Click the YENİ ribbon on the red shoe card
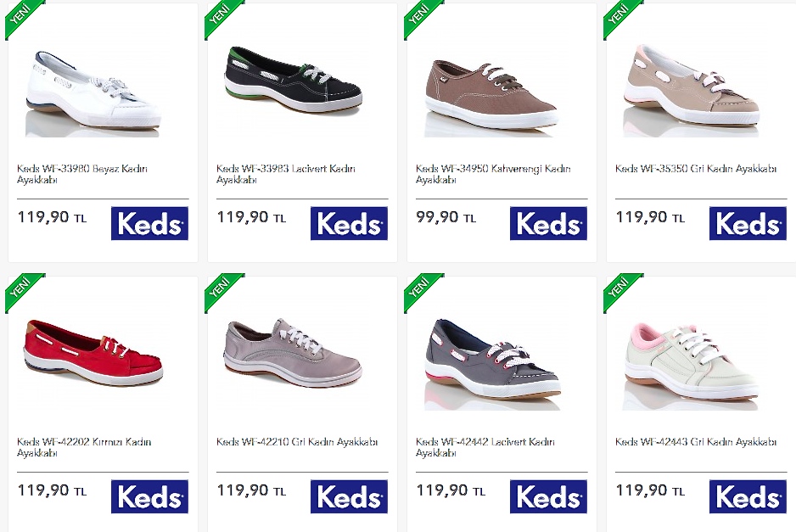 pyautogui.click(x=22, y=289)
